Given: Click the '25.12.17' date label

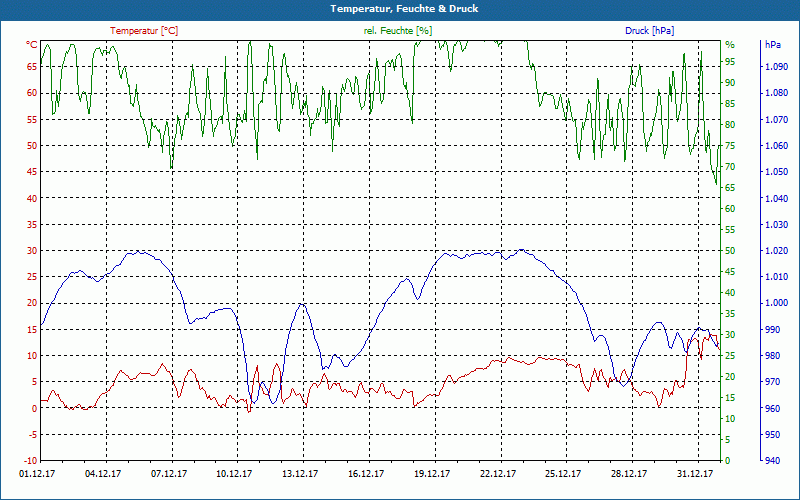Looking at the screenshot, I should click(563, 474).
